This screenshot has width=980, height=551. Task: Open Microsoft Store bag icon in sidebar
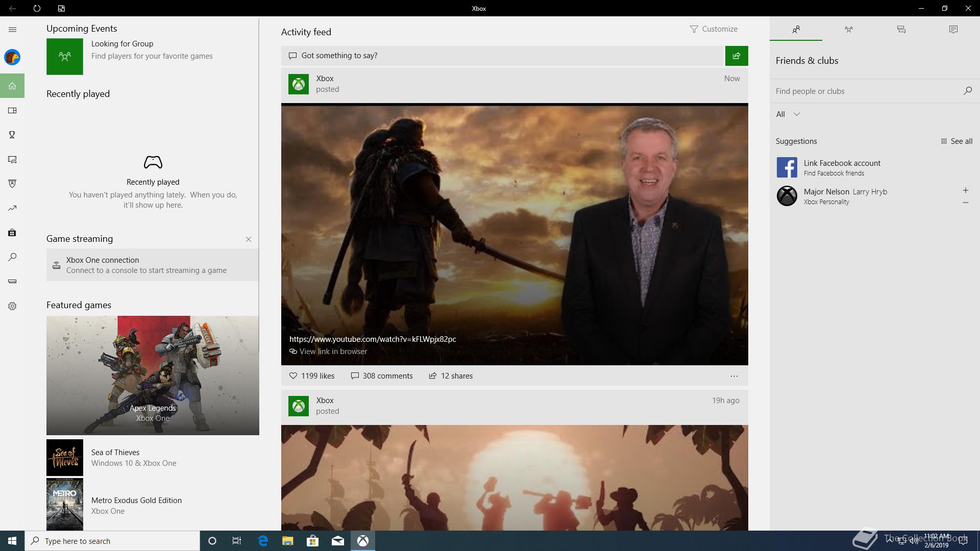[12, 233]
